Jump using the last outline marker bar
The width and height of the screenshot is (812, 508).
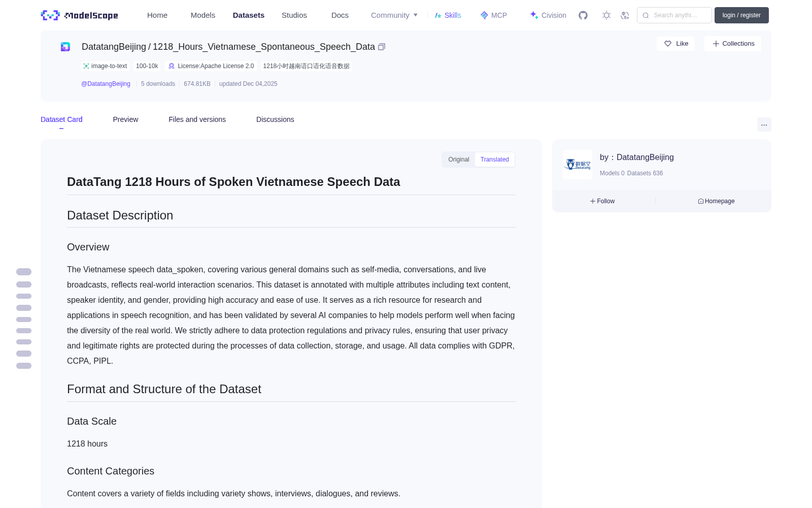24,366
